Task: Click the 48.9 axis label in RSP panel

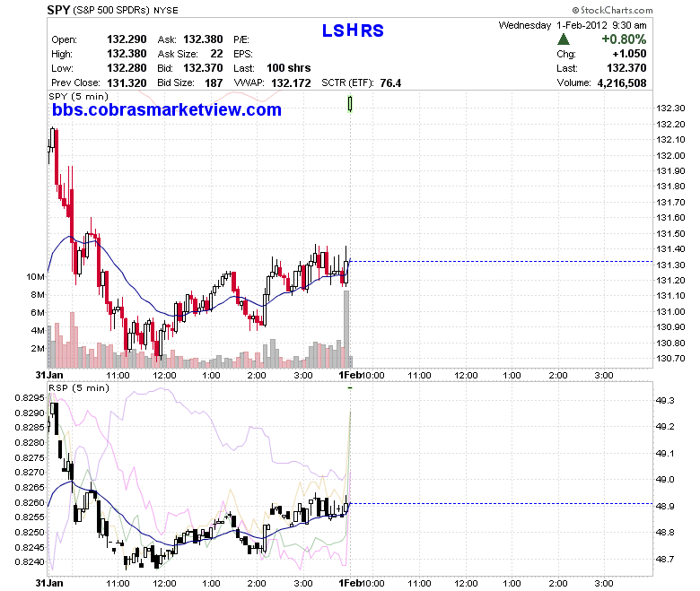Action: [665, 507]
